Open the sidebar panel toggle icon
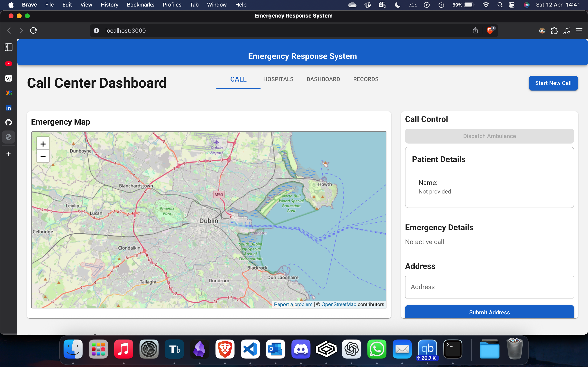588x367 pixels. tap(9, 47)
